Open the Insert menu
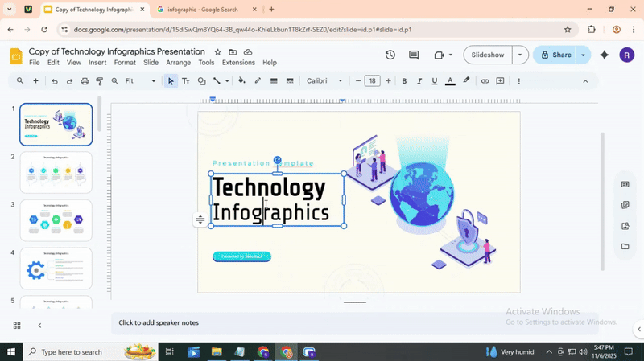644x361 pixels. (97, 63)
